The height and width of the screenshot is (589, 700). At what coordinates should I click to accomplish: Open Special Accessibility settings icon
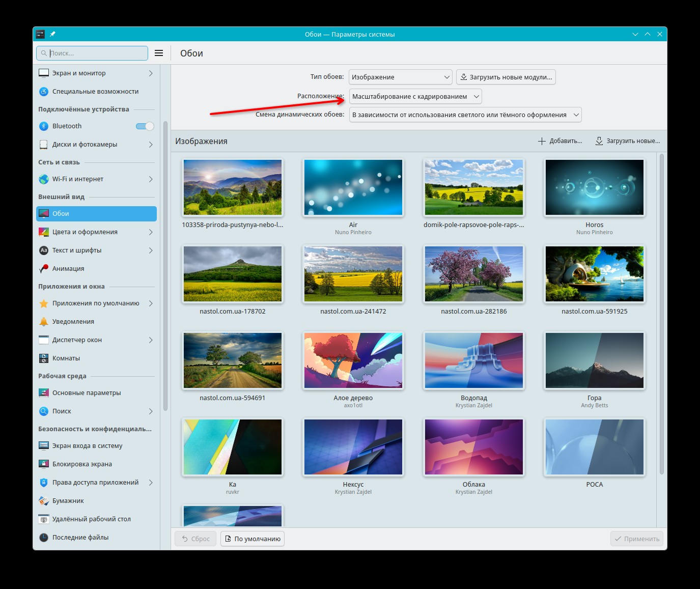[x=44, y=92]
